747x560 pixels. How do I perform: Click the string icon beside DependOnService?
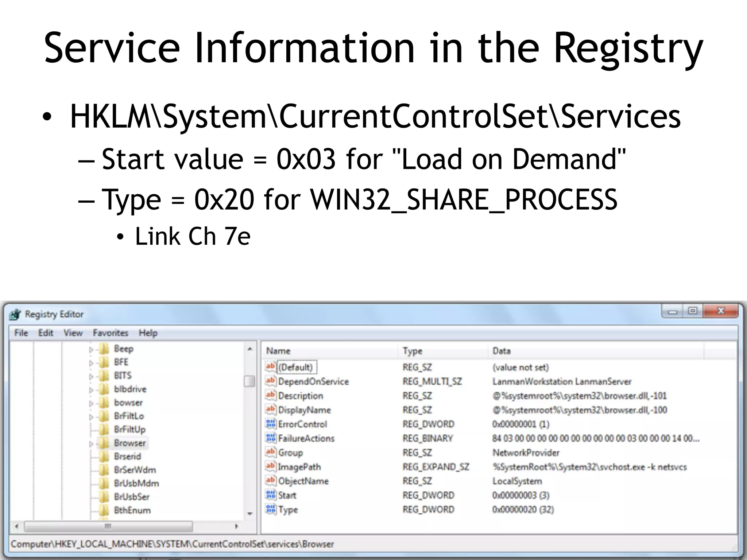(x=271, y=381)
